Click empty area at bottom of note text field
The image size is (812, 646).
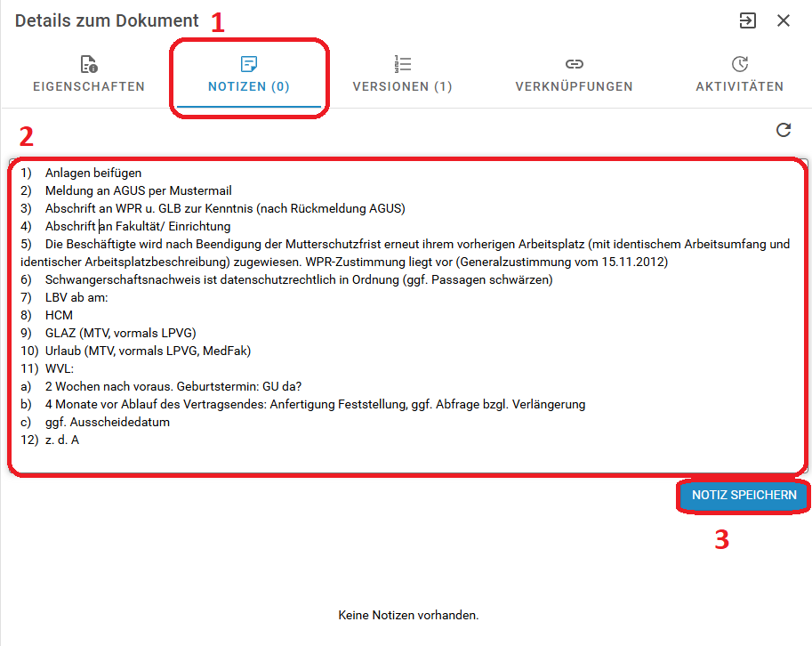(400, 458)
